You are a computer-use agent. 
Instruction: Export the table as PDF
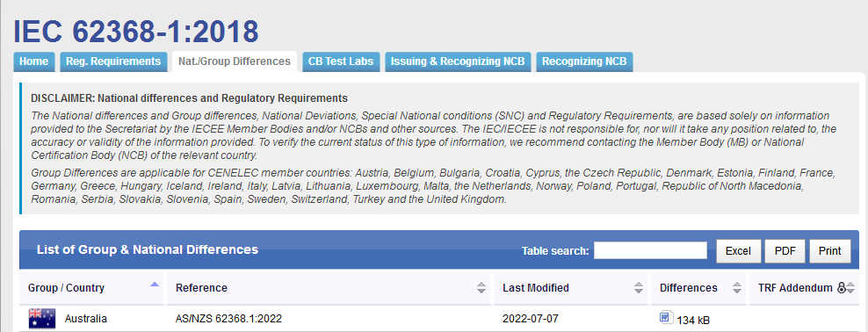(785, 251)
